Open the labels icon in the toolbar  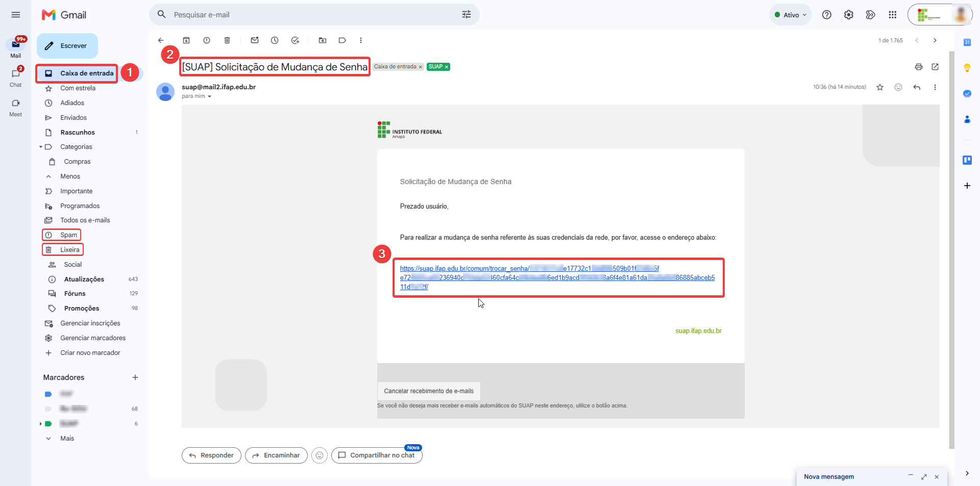(342, 40)
